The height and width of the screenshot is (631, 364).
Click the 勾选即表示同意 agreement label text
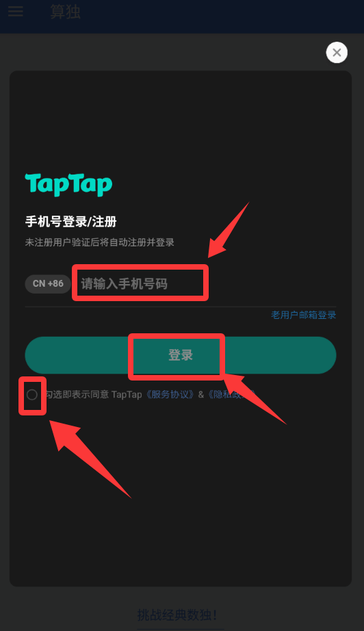coord(77,395)
